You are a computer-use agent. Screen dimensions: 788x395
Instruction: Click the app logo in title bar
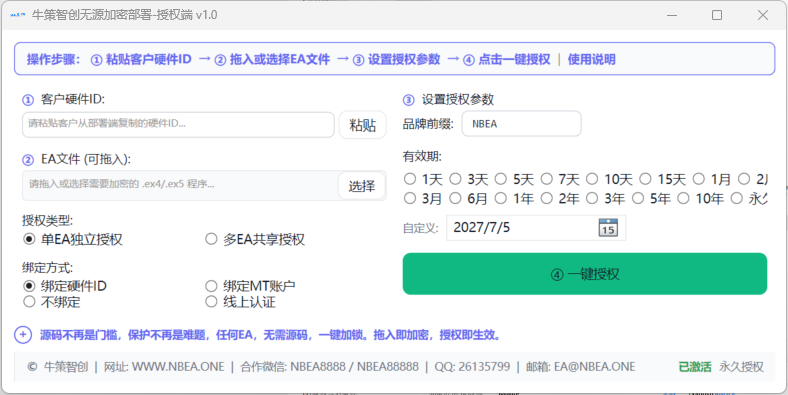[18, 15]
